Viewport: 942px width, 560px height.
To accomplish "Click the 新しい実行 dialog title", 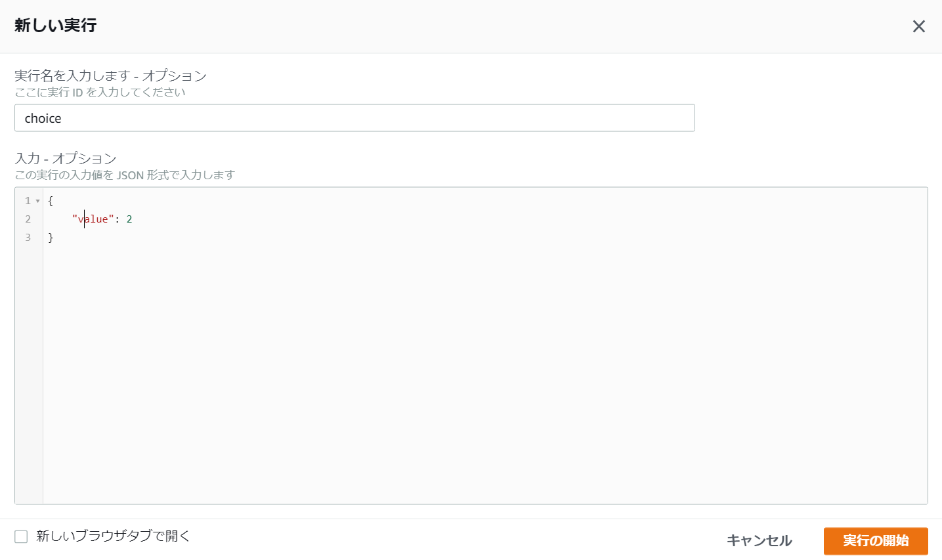I will pyautogui.click(x=55, y=26).
